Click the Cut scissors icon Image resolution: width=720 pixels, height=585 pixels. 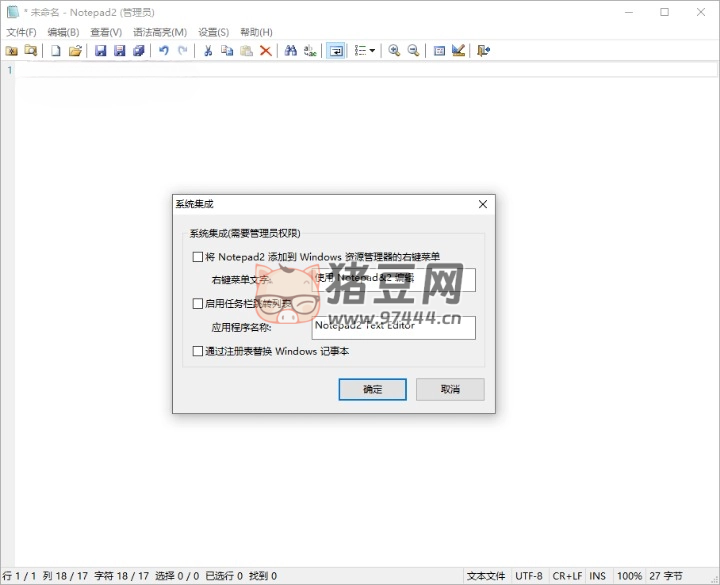point(207,50)
